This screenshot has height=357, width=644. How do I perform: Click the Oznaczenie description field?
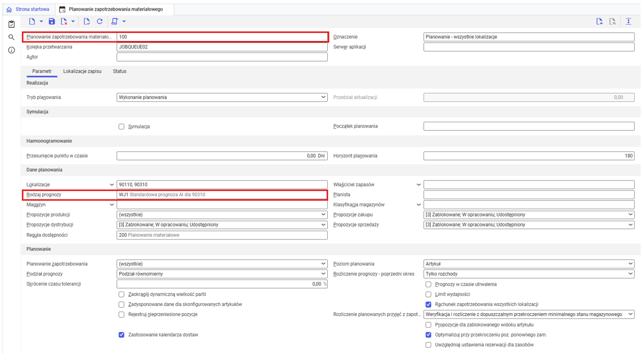[x=529, y=37]
